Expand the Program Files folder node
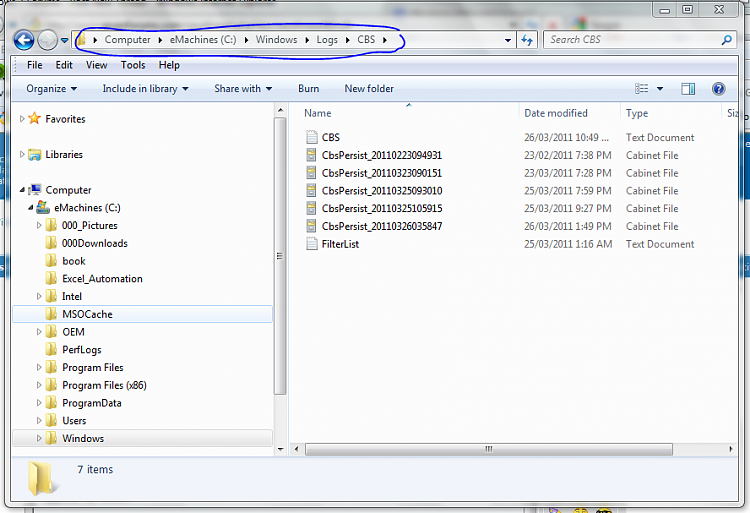 (x=39, y=367)
